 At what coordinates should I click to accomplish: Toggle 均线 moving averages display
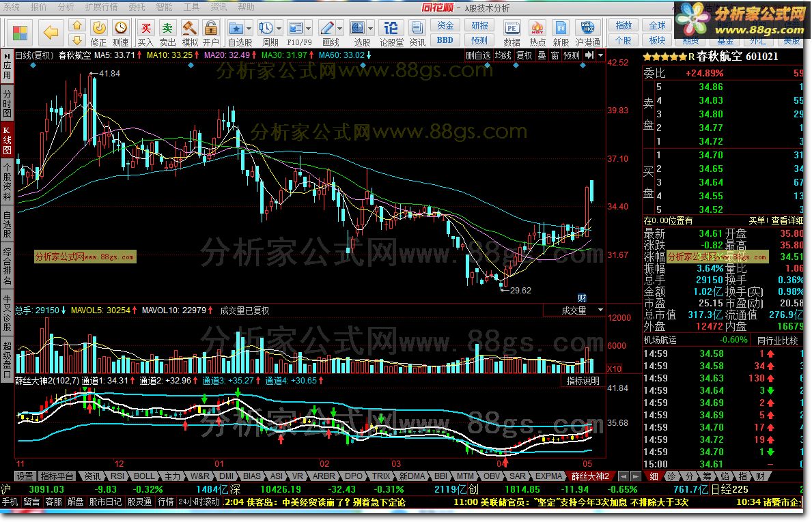click(x=503, y=55)
